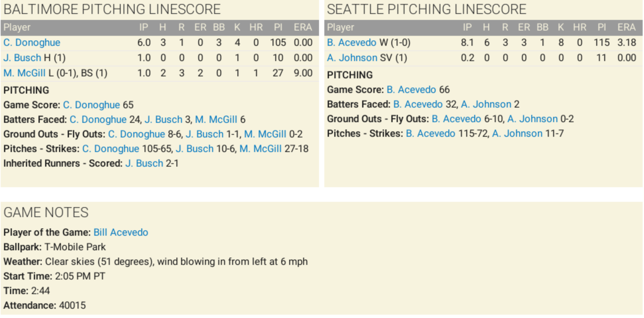Click J. Busch in Baltimore Ground Outs line
The width and height of the screenshot is (644, 318).
coord(205,134)
